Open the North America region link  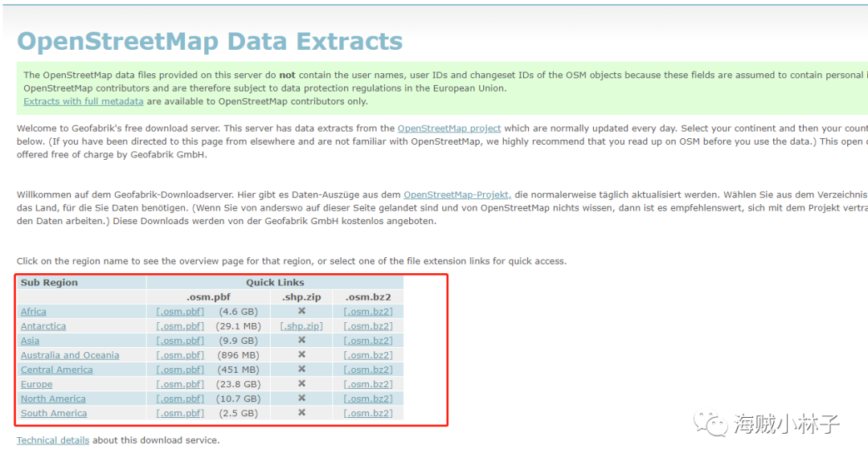tap(53, 399)
